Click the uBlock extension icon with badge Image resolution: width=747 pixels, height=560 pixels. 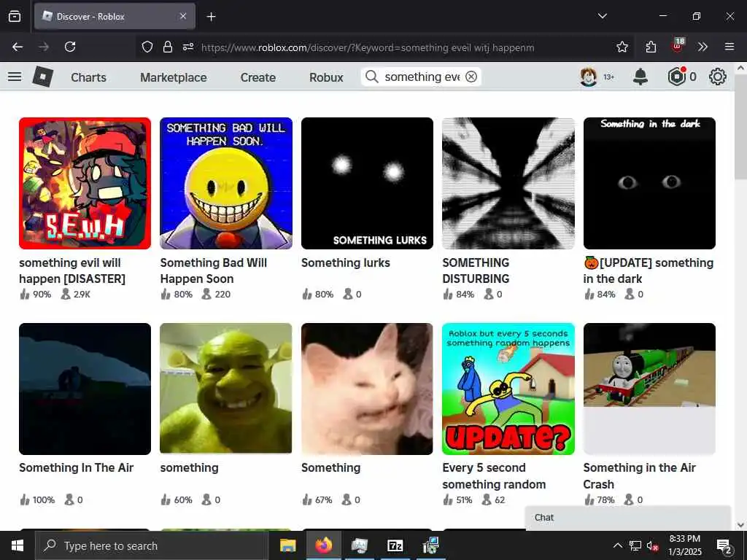678,46
